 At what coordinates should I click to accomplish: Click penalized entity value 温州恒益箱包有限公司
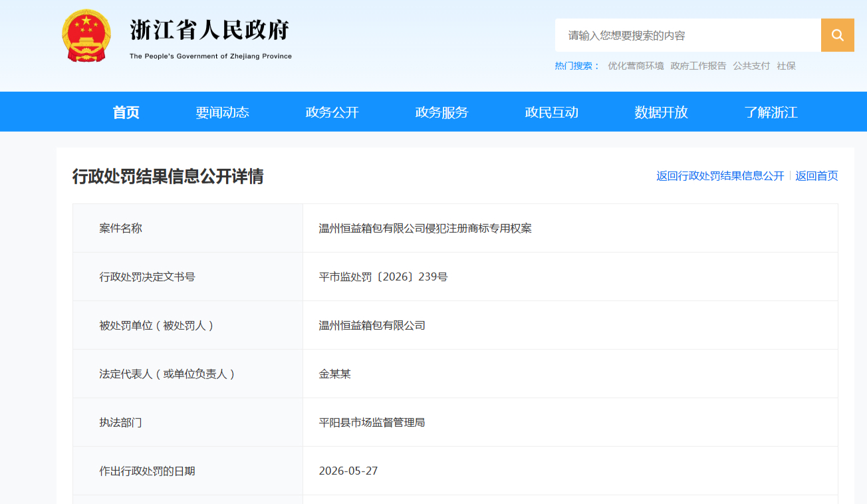(x=372, y=325)
